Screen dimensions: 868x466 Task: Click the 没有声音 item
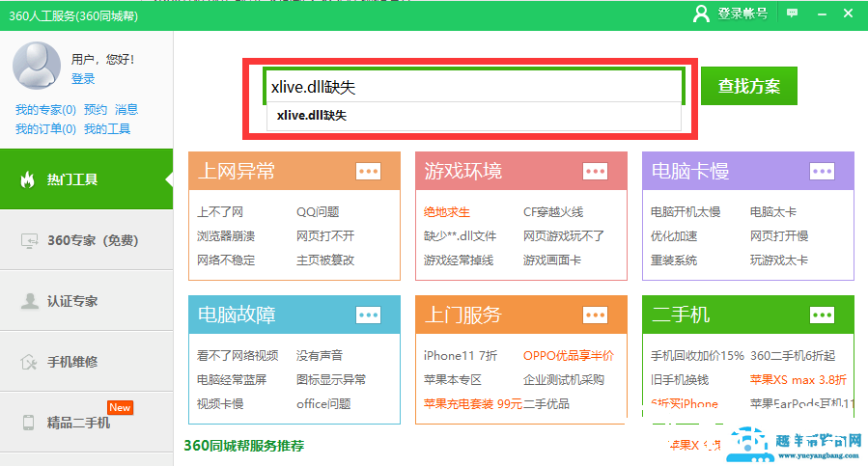click(x=320, y=355)
